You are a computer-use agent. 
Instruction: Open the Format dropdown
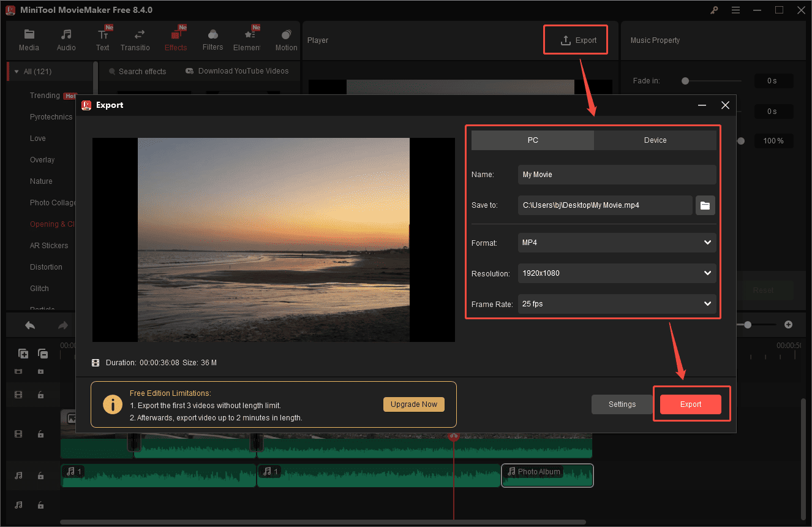pos(616,243)
